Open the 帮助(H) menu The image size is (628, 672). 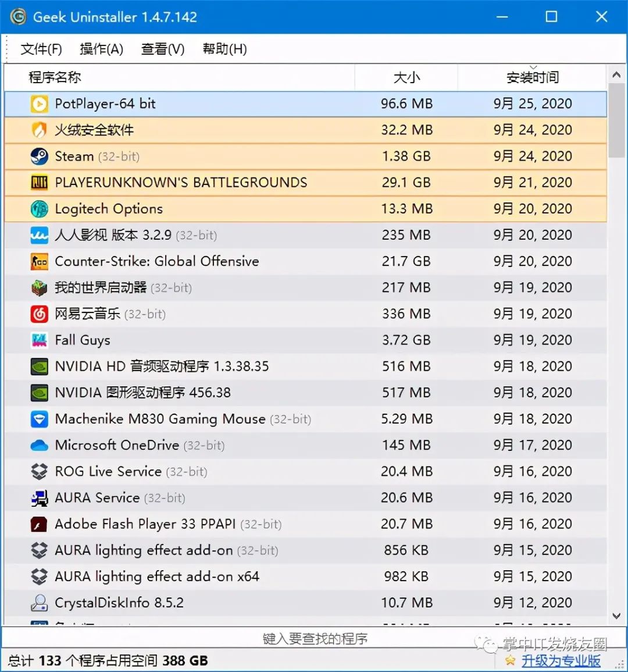click(x=225, y=49)
